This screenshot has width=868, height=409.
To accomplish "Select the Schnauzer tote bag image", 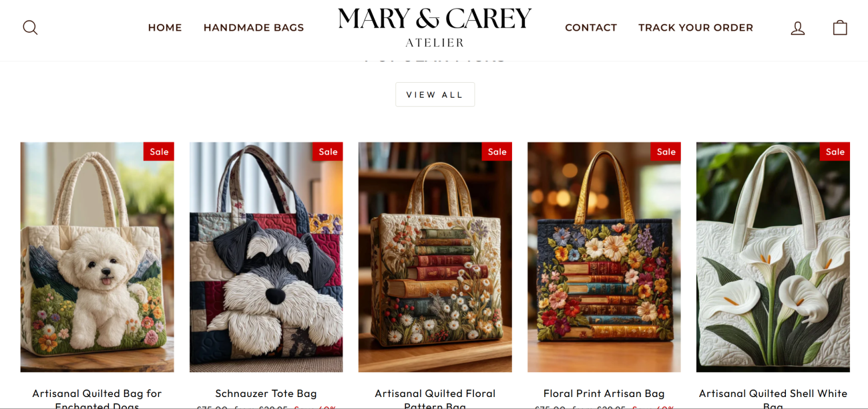I will 266,257.
